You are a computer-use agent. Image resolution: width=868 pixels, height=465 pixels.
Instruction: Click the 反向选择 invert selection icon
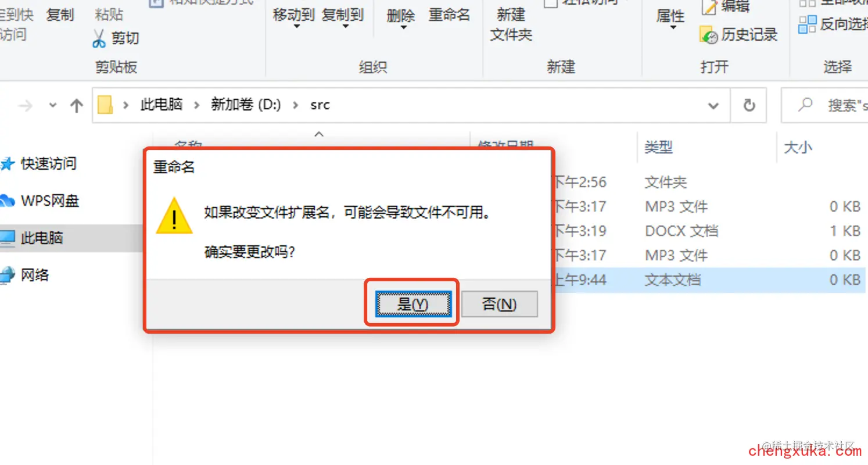click(807, 24)
